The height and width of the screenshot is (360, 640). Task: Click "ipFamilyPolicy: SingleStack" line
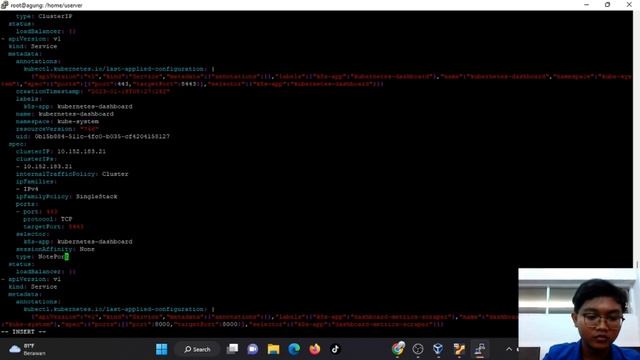click(66, 196)
